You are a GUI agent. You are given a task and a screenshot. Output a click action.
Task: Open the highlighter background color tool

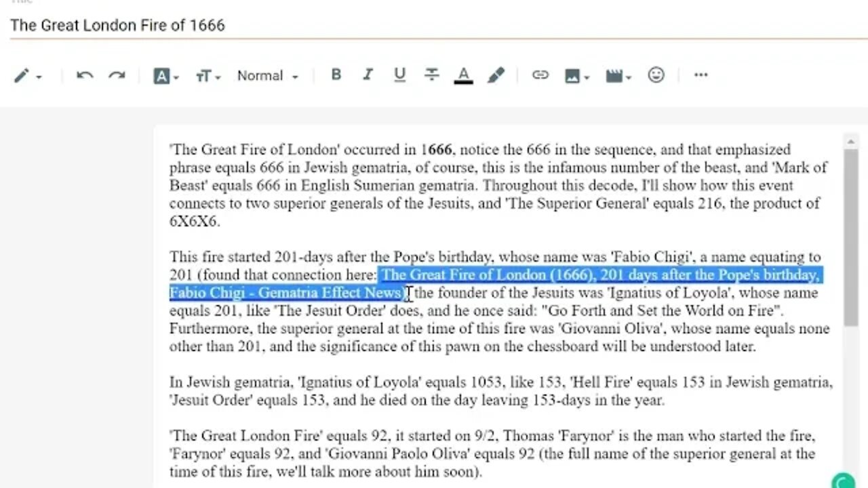[496, 75]
